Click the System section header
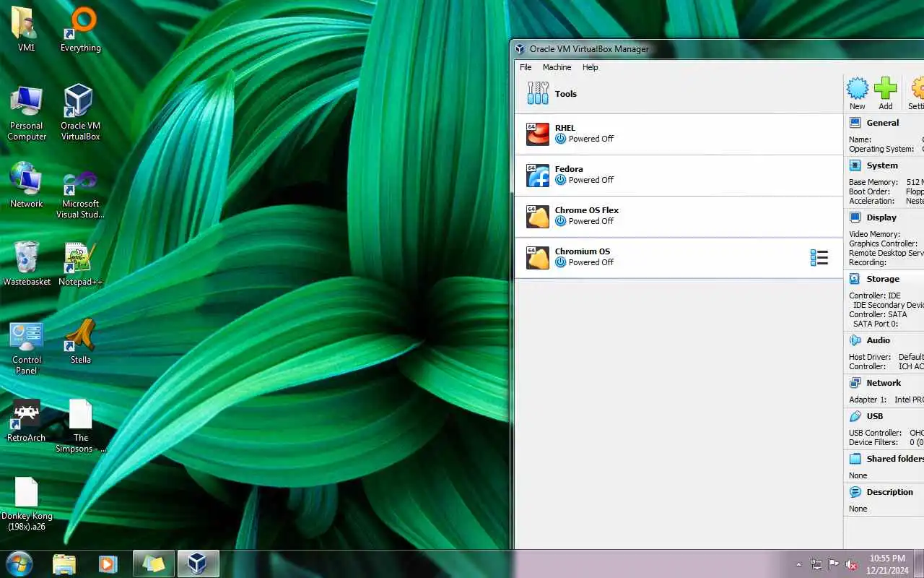Viewport: 924px width, 578px height. [x=882, y=165]
